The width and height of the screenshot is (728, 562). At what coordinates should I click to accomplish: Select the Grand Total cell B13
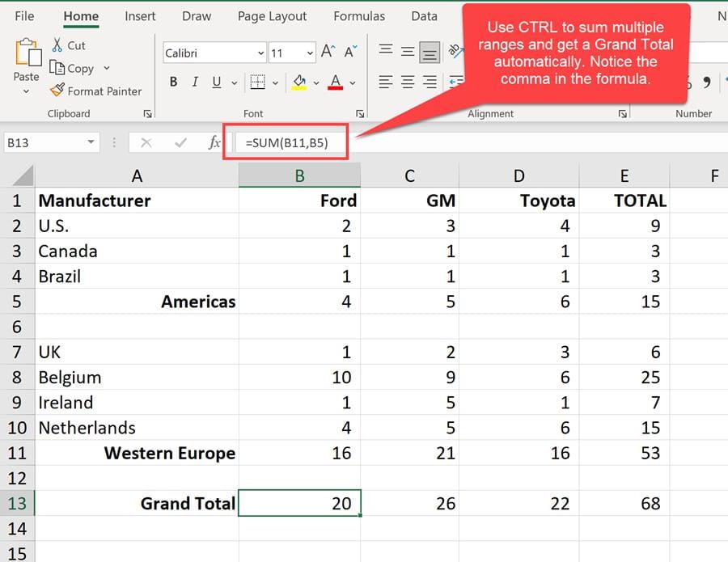299,502
